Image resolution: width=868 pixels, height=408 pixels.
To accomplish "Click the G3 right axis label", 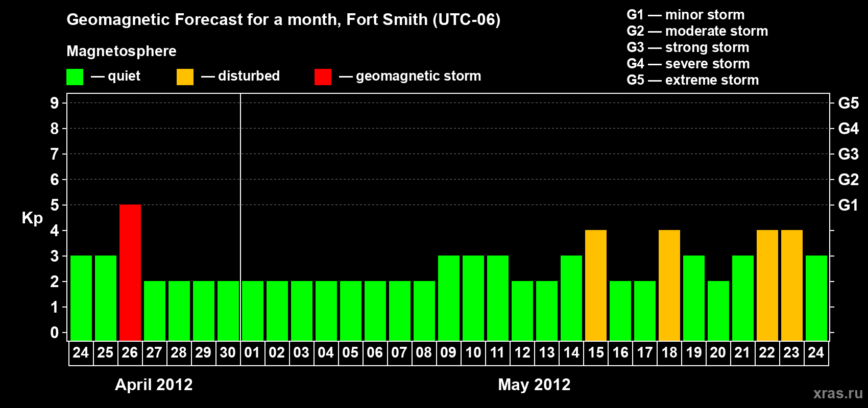I will pos(849,154).
